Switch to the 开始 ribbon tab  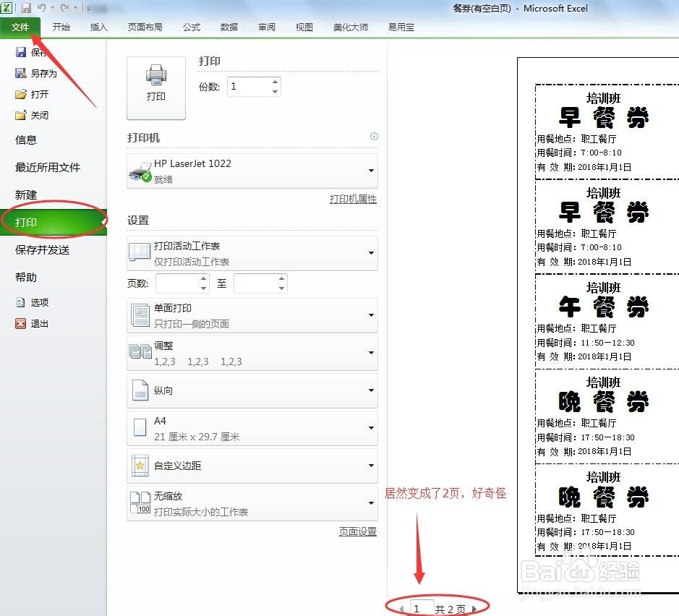[61, 27]
